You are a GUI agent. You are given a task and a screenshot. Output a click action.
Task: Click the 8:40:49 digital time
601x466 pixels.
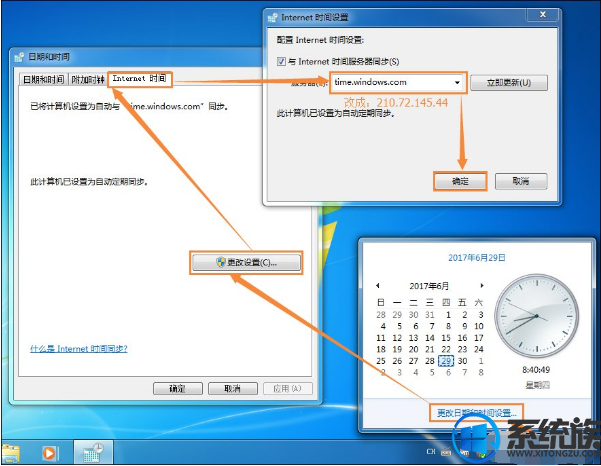pos(536,370)
